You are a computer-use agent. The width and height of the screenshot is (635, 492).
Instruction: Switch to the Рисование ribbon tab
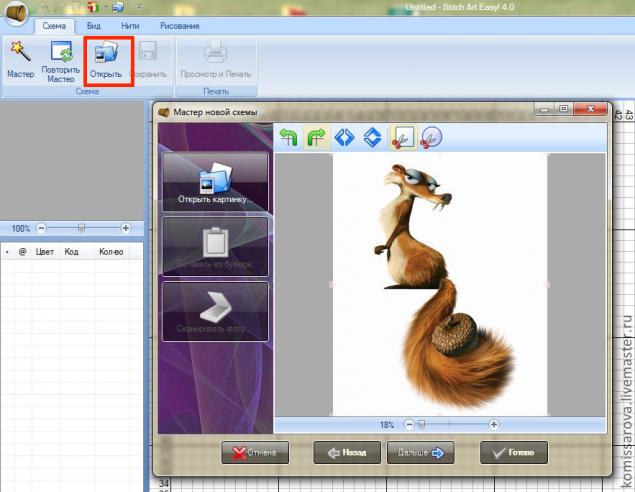179,26
